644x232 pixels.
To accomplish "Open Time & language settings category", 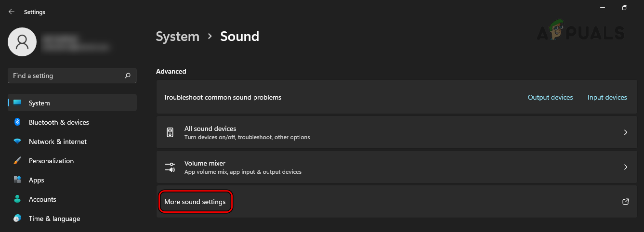I will click(54, 219).
